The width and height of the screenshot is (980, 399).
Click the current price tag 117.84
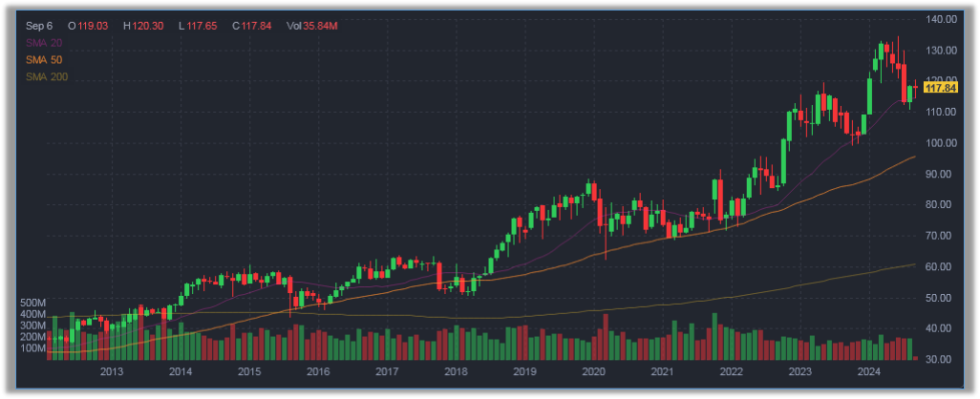[941, 88]
